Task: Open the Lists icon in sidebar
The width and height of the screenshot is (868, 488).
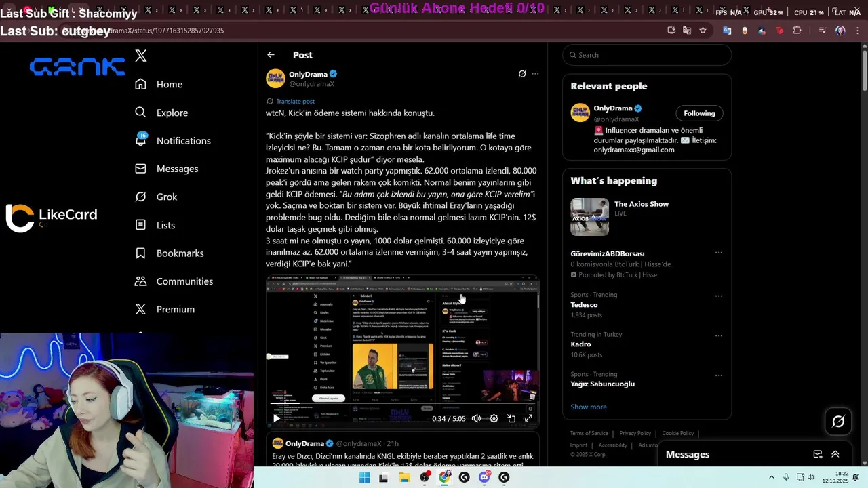Action: [x=140, y=225]
